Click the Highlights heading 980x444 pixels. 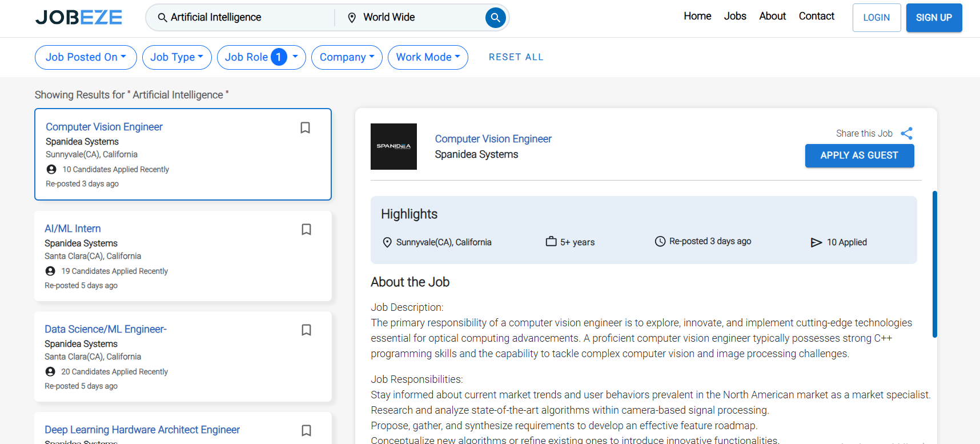(409, 214)
